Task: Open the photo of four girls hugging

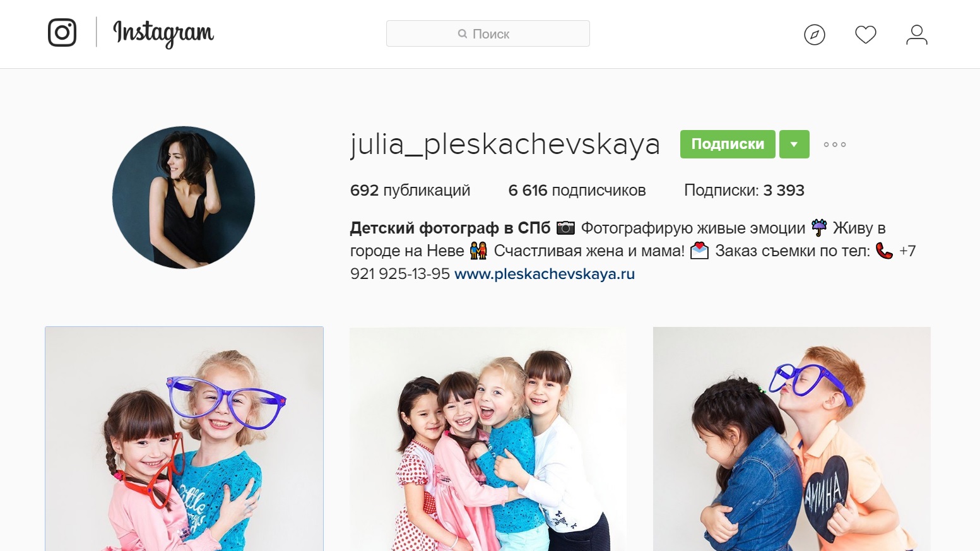Action: pyautogui.click(x=488, y=439)
